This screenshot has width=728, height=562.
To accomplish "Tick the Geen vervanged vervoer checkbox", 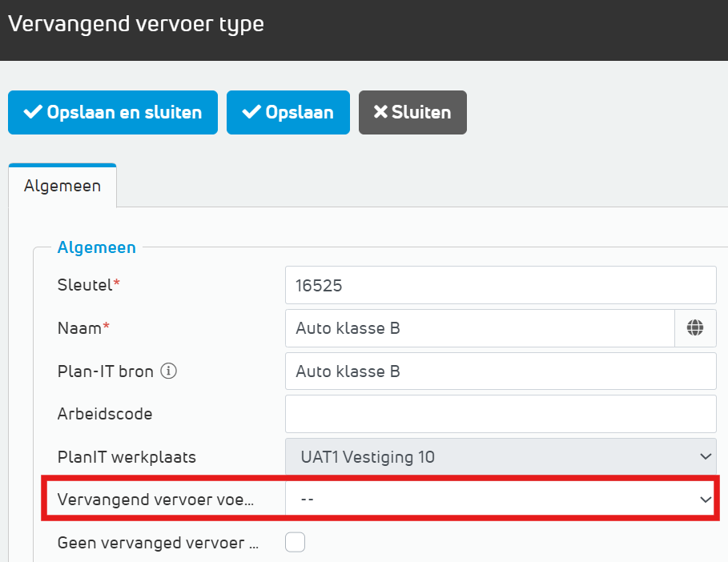I will 296,543.
